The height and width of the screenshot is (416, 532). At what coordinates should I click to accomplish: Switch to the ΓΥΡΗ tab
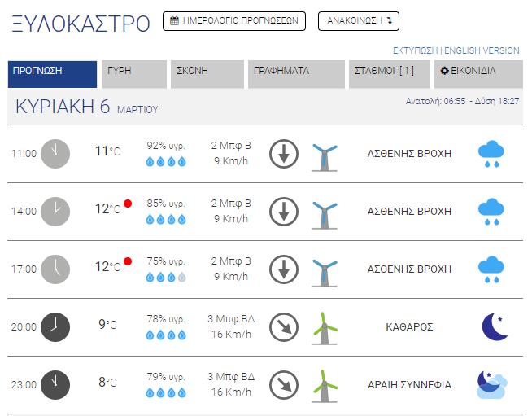(x=134, y=72)
